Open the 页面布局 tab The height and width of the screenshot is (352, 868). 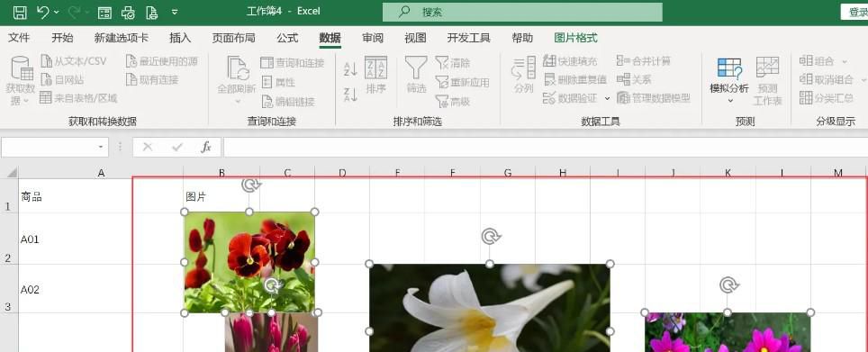pyautogui.click(x=233, y=38)
